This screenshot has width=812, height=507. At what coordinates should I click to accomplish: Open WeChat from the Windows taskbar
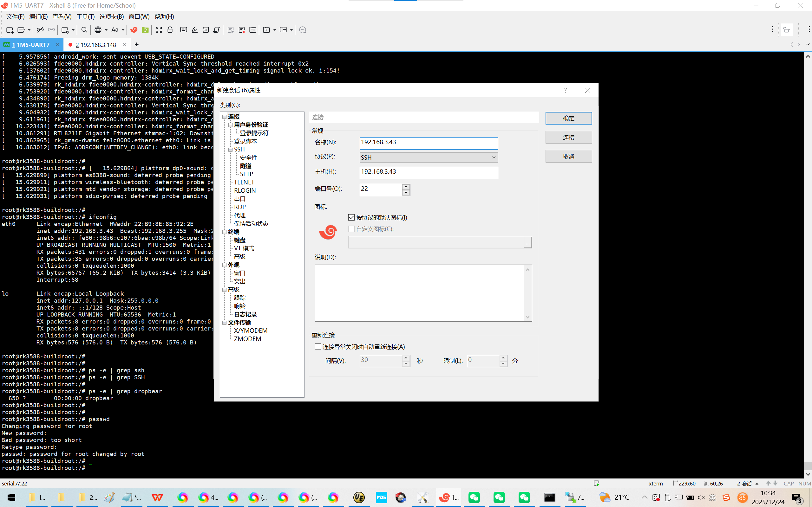(474, 497)
